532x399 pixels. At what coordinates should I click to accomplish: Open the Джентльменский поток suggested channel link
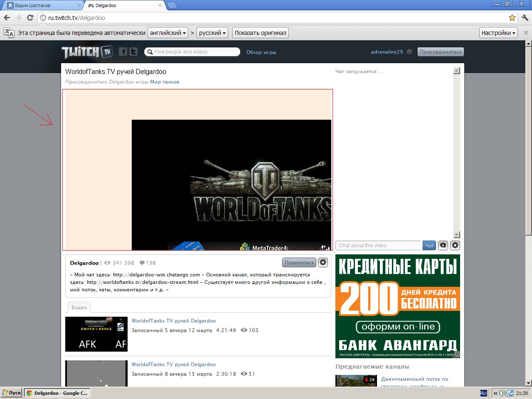click(x=415, y=379)
